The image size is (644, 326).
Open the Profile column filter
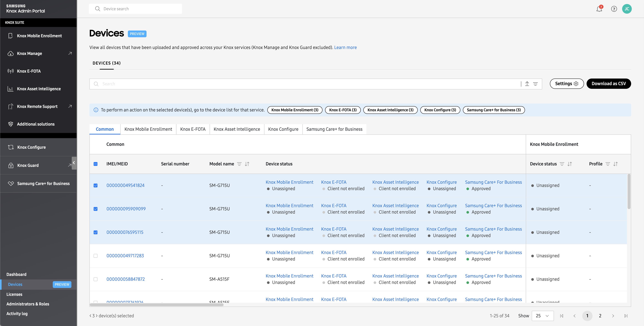[608, 164]
